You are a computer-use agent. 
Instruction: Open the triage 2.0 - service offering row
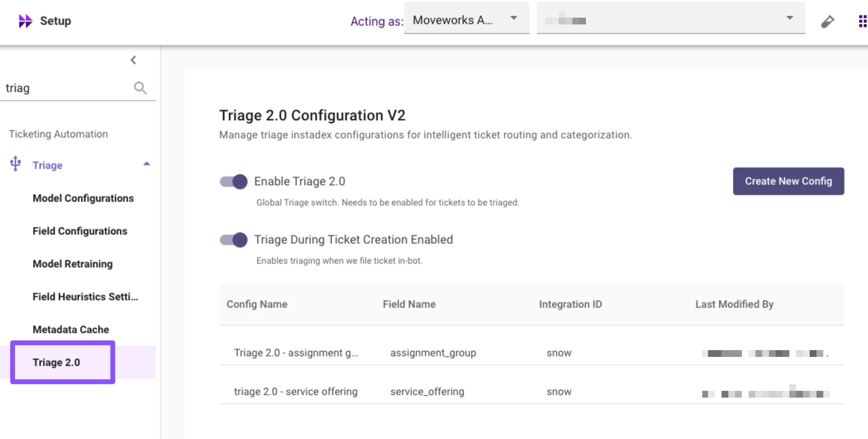point(296,392)
